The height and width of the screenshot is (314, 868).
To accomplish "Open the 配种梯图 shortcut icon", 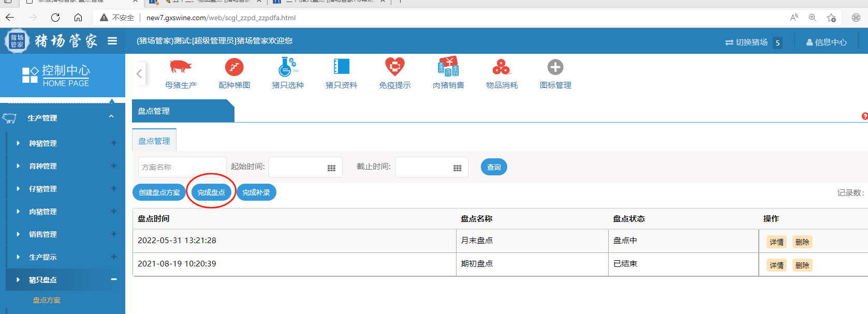I will (234, 67).
